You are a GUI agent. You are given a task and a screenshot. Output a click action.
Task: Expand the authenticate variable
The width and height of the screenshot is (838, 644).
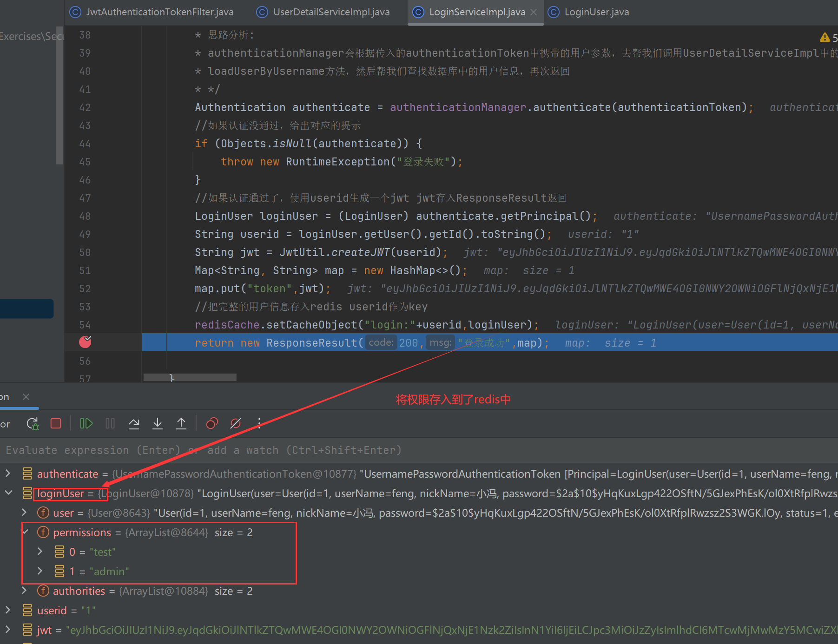[x=8, y=473]
